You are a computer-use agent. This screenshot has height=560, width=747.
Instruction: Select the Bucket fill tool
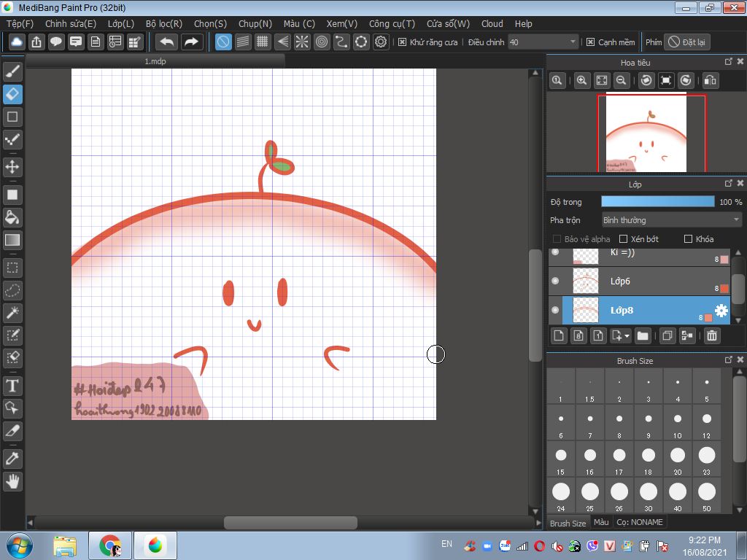[12, 217]
